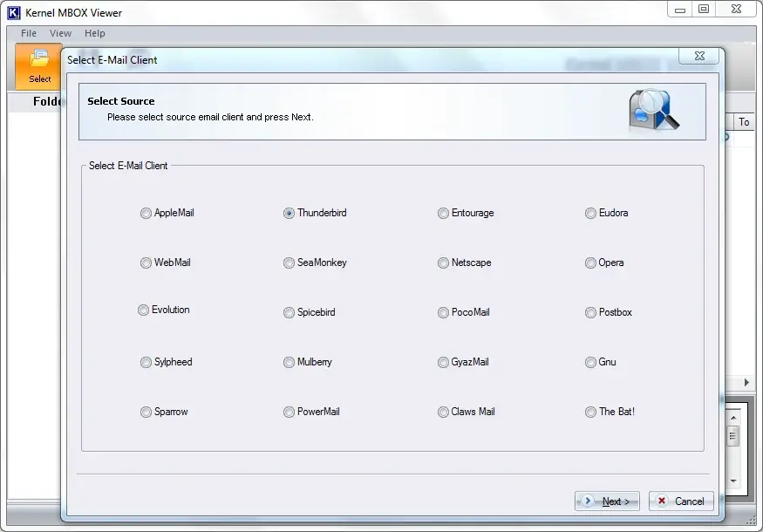Click the Select folder toolbar icon

point(39,66)
